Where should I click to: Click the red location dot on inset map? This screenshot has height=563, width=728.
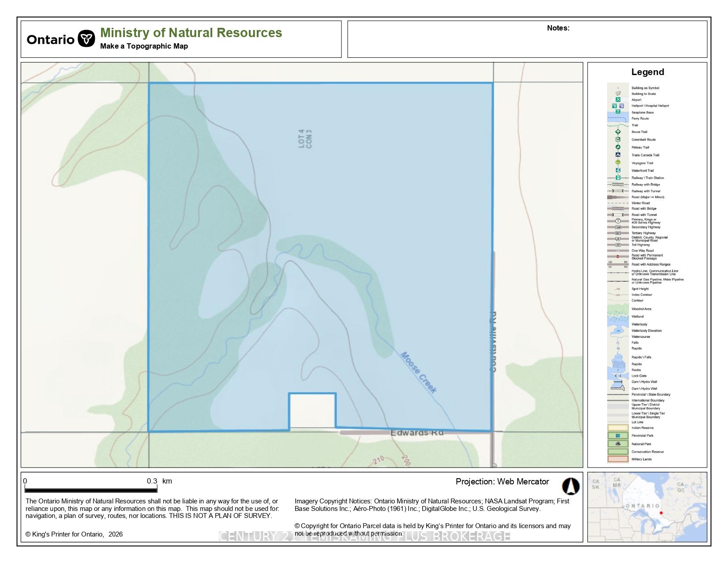[661, 513]
